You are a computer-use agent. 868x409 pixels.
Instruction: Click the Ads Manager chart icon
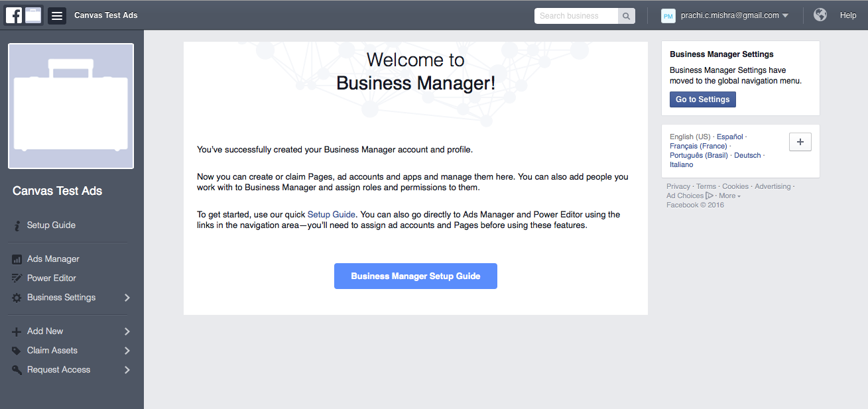click(x=17, y=260)
